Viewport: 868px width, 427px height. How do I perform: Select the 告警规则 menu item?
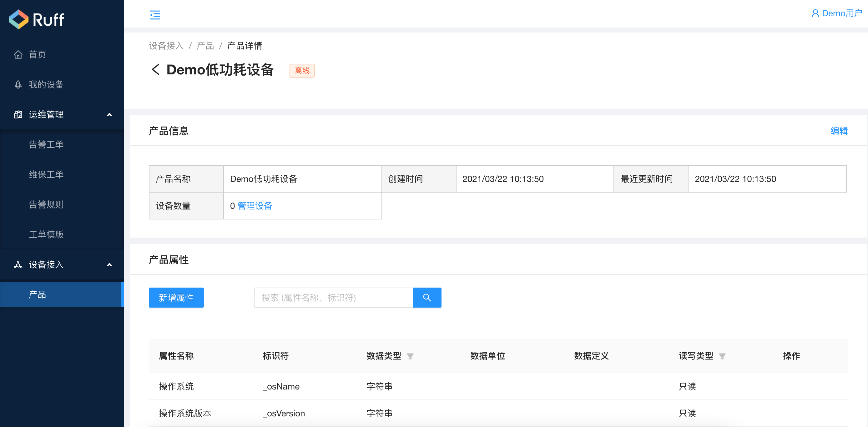coord(46,204)
